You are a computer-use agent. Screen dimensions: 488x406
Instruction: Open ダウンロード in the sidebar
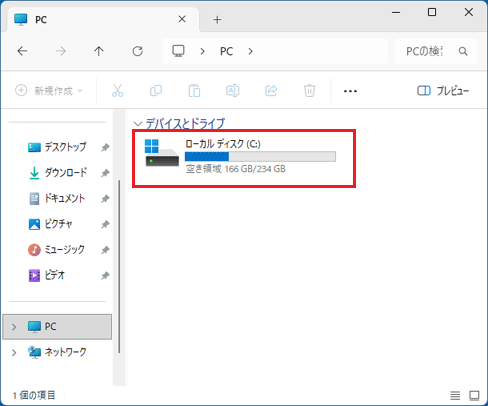coord(66,173)
